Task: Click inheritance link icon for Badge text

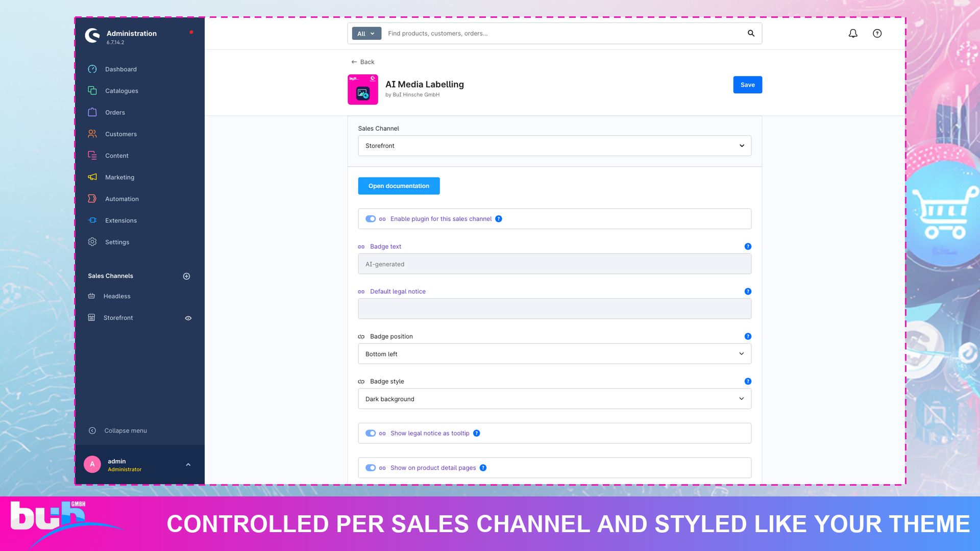Action: click(x=361, y=246)
